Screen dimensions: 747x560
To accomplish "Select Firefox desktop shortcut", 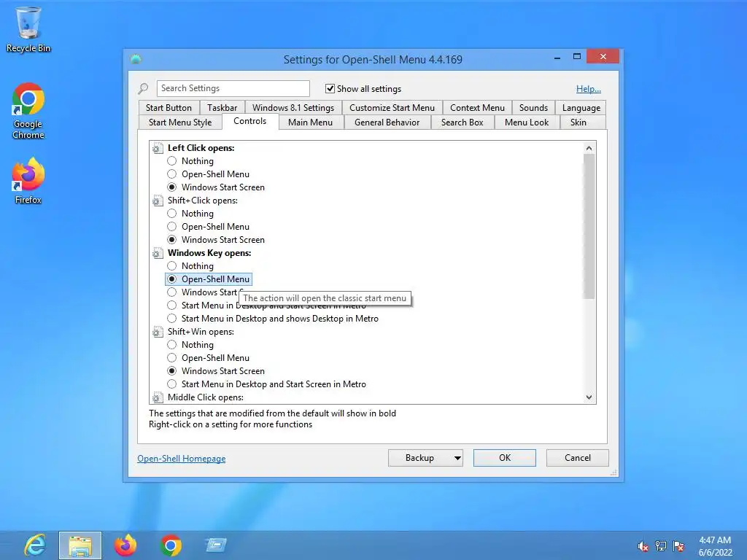I will click(x=28, y=181).
